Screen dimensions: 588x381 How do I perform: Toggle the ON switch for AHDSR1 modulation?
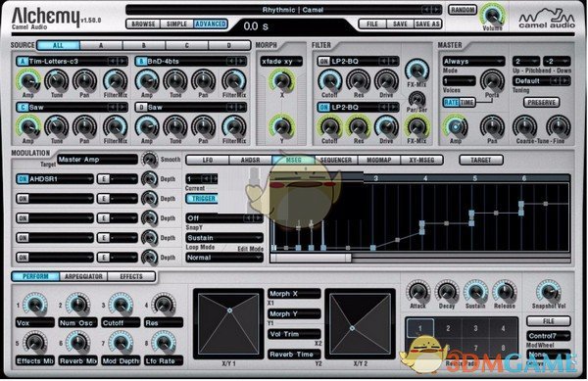click(23, 179)
